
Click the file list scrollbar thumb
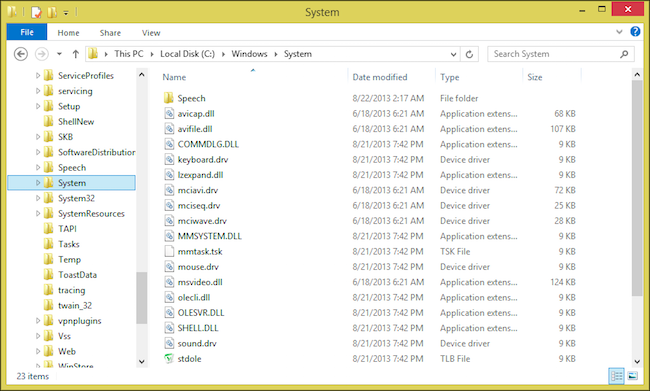click(x=637, y=188)
